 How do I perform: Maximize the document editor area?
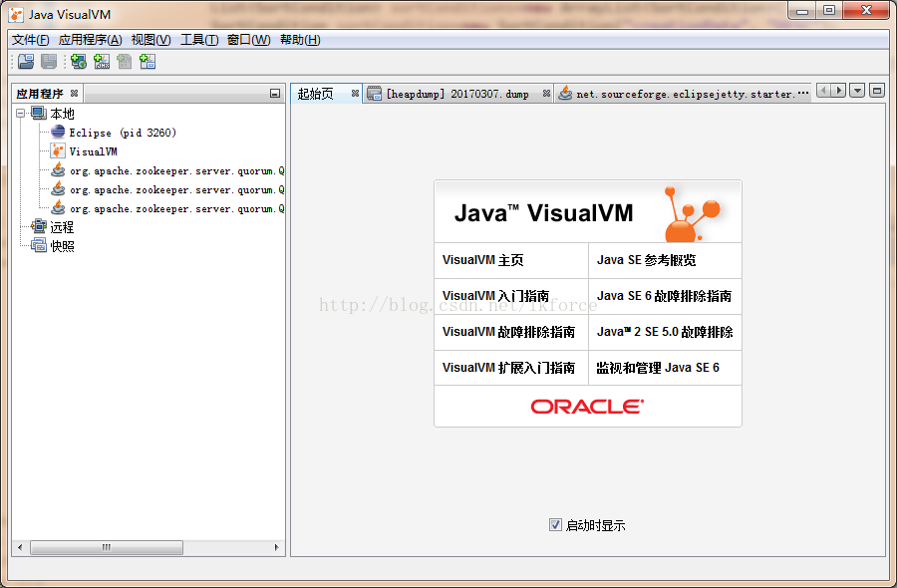877,91
